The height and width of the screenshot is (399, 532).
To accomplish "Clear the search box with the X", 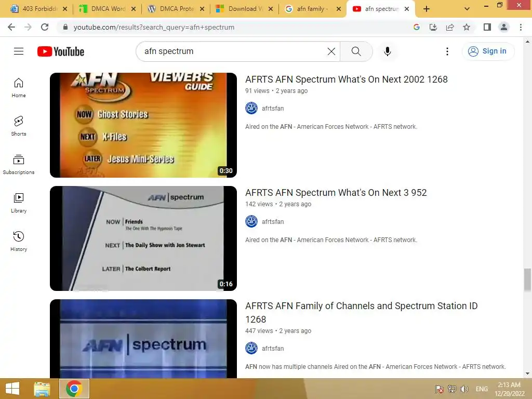I will point(331,51).
